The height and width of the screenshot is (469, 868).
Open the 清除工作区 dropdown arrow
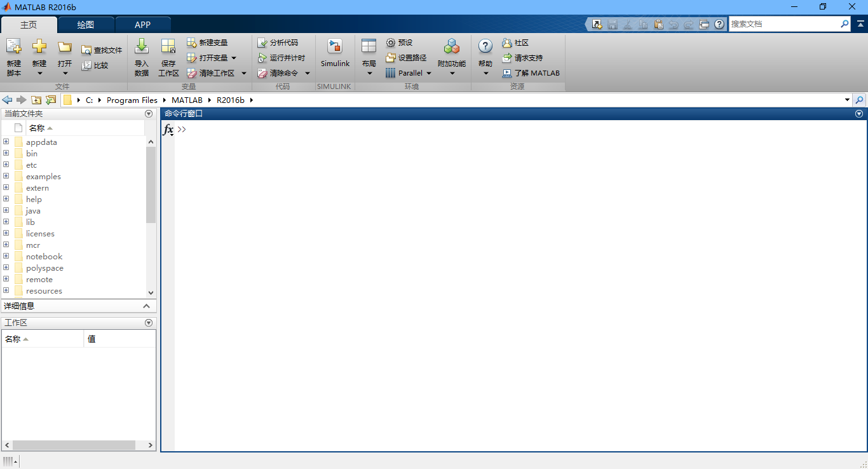(x=243, y=73)
